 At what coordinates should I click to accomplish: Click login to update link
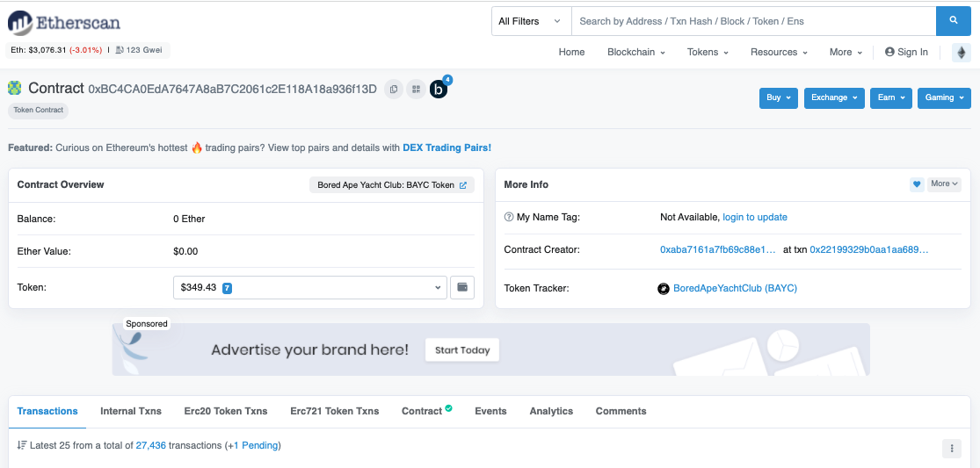(755, 217)
